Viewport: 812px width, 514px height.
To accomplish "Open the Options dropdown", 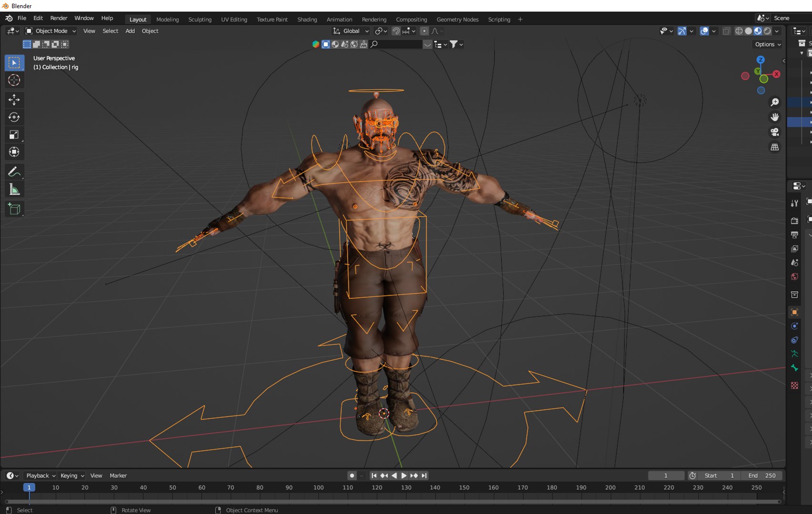I will tap(768, 44).
